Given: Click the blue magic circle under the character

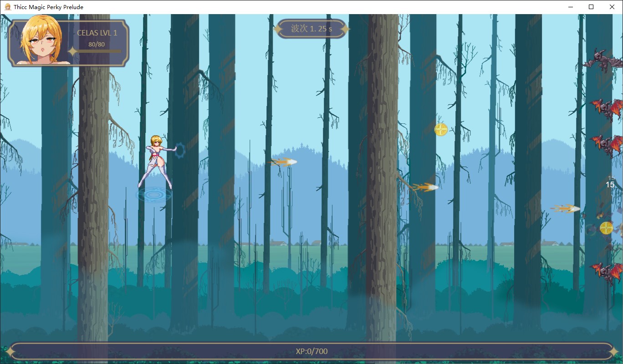Looking at the screenshot, I should (154, 195).
